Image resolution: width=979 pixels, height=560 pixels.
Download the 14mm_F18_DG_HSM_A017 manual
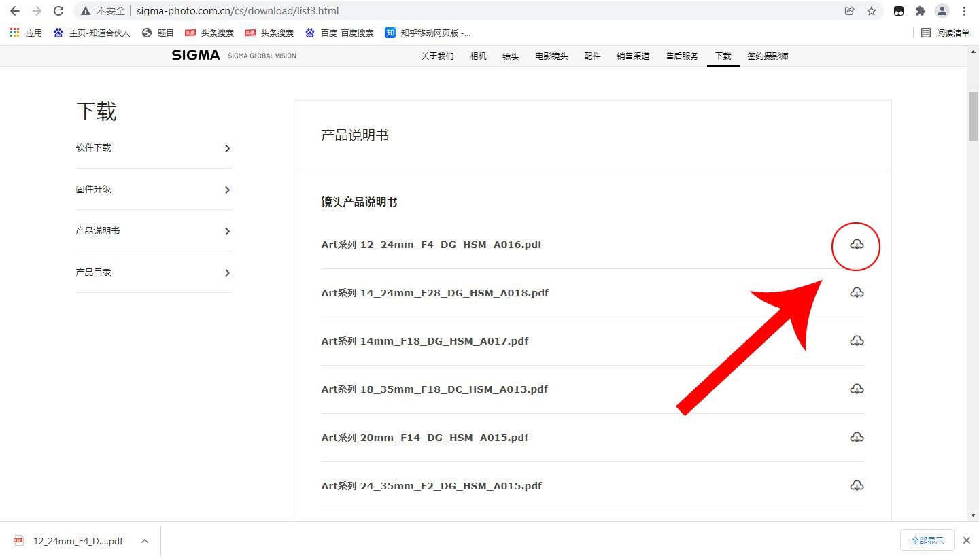pos(857,340)
